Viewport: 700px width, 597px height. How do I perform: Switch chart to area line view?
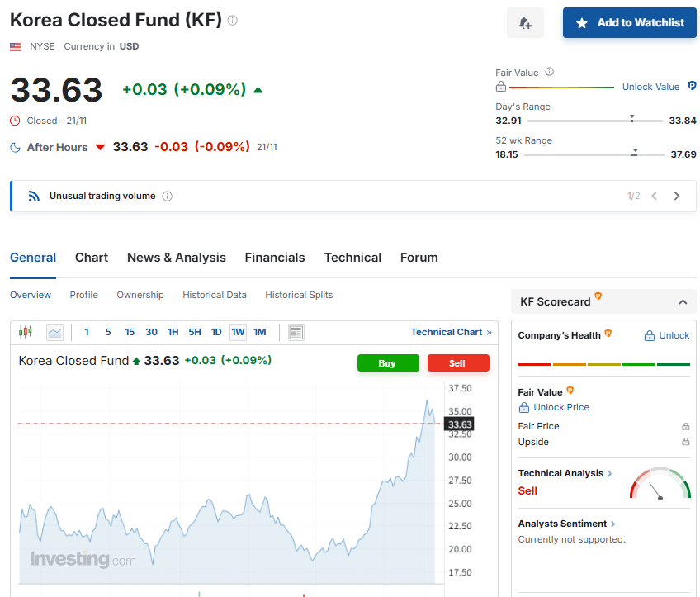(55, 332)
